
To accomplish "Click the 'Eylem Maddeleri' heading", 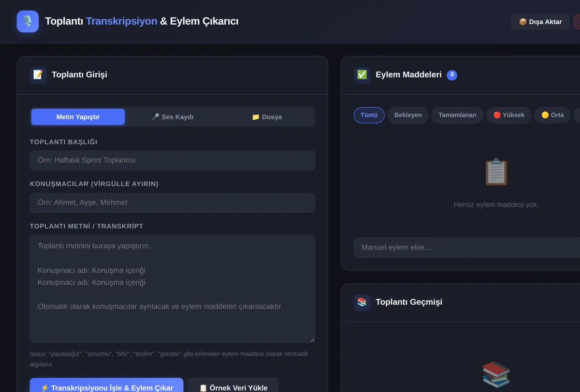I will coord(408,75).
